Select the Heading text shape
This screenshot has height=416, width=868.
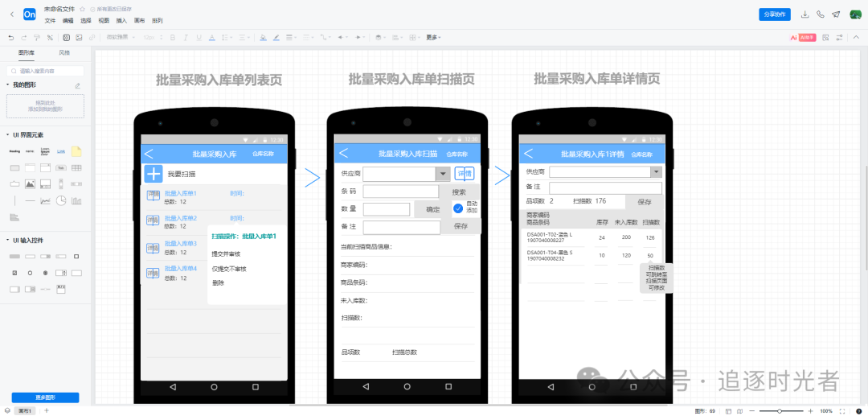(14, 151)
